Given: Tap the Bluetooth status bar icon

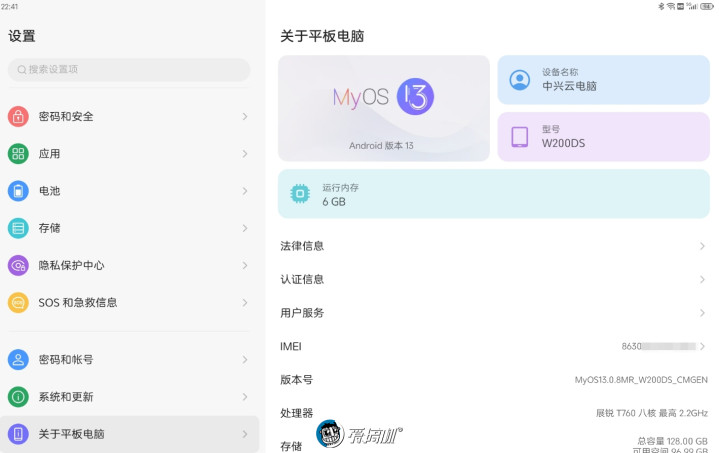Looking at the screenshot, I should 661,6.
